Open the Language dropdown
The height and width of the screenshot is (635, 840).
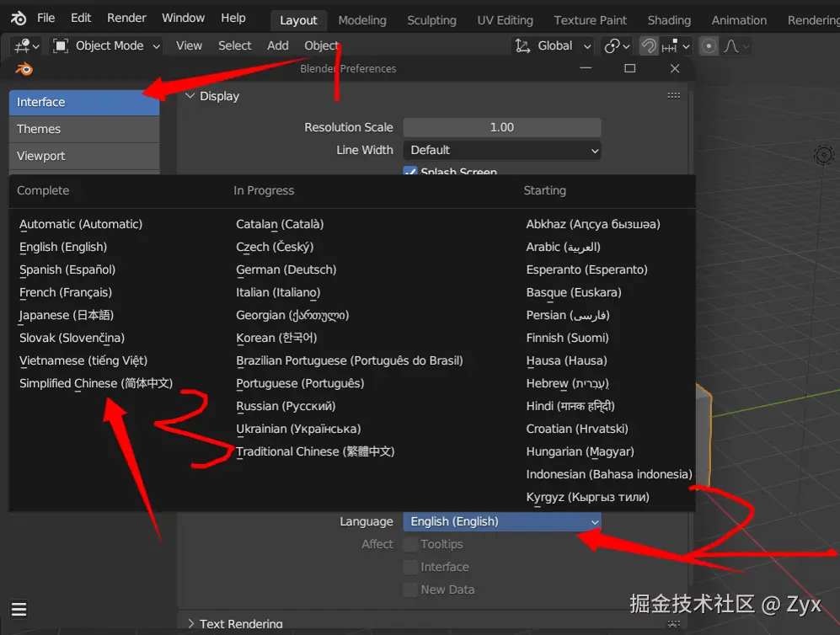click(502, 521)
